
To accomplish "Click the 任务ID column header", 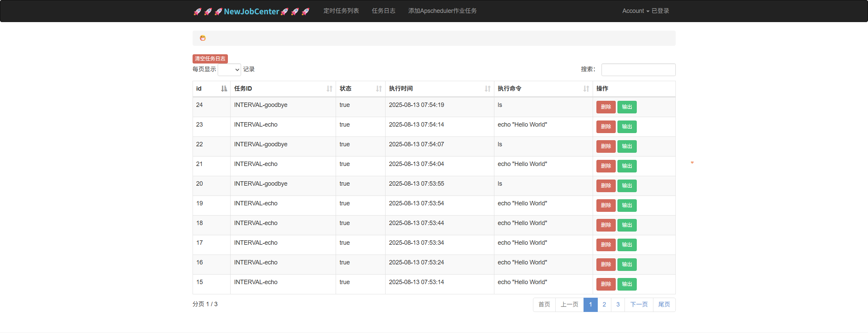I will tap(283, 89).
